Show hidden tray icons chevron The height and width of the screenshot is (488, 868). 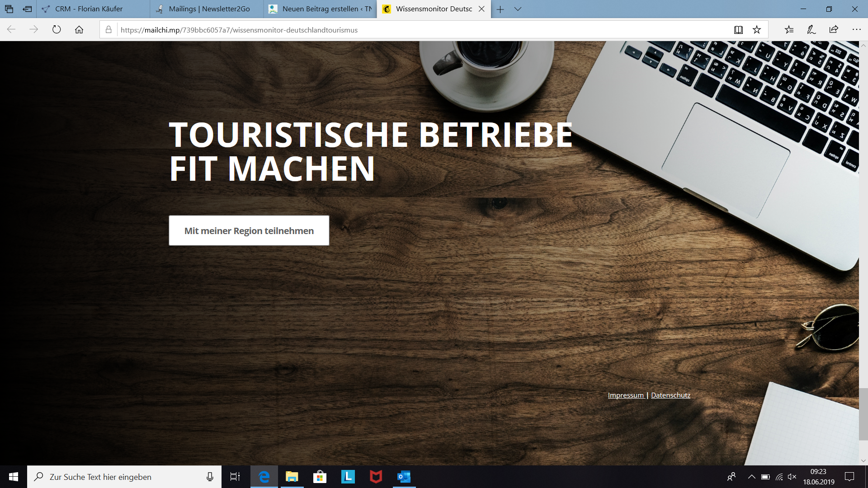coord(751,477)
